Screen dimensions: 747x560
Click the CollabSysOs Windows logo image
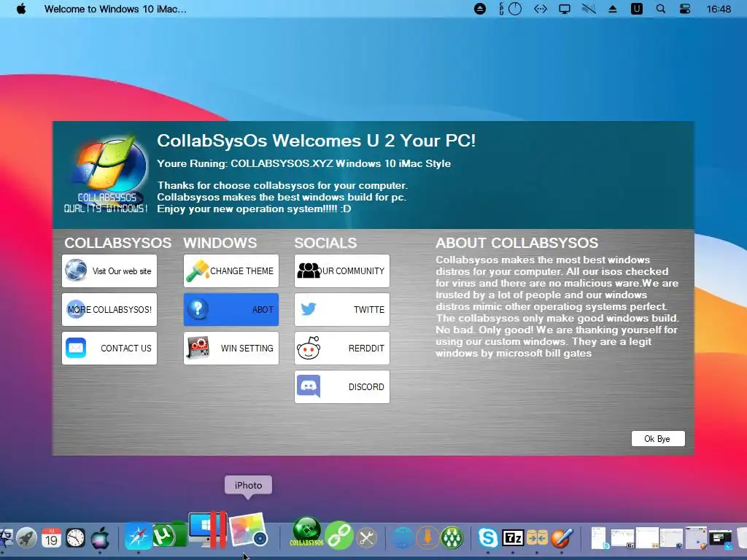click(x=107, y=174)
